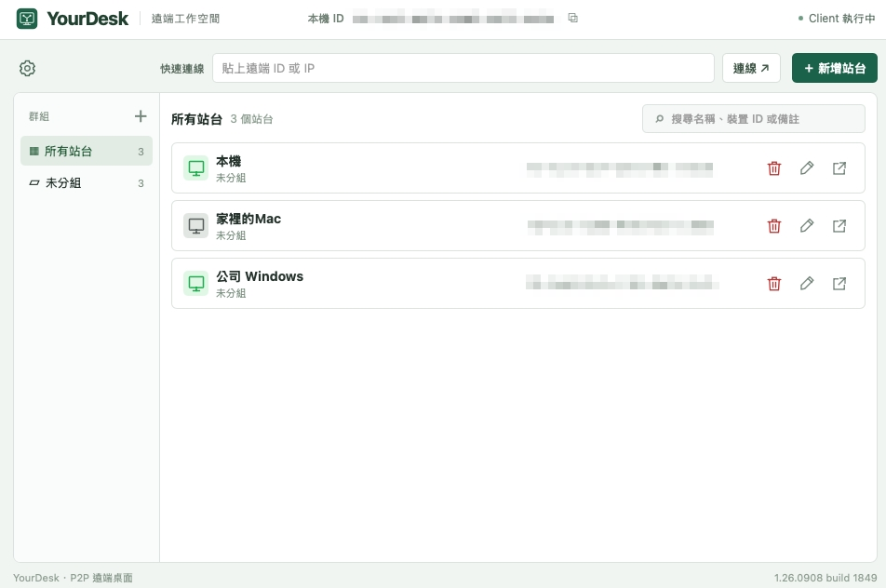Launch a connection to 家裡的Mac
Viewport: 886px width, 588px height.
point(839,226)
